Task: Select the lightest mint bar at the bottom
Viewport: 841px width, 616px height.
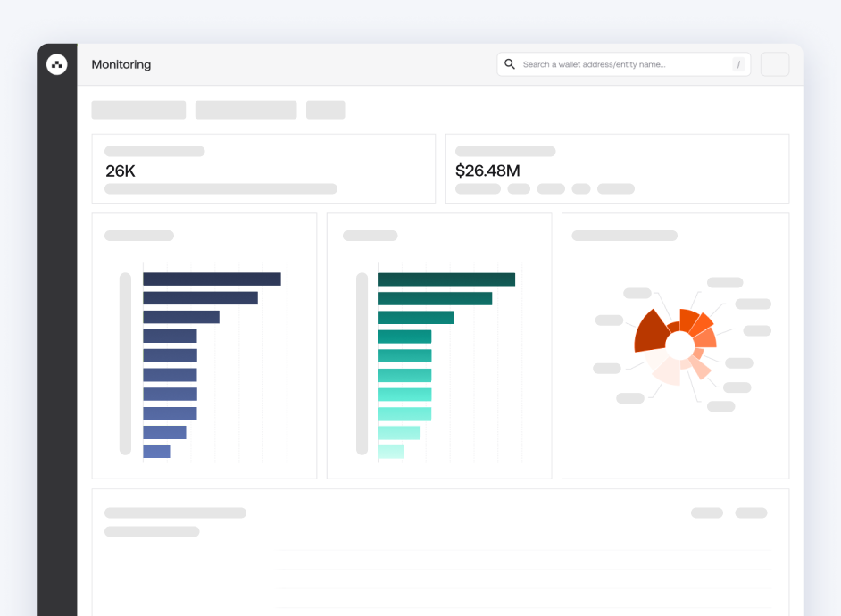Action: tap(391, 452)
